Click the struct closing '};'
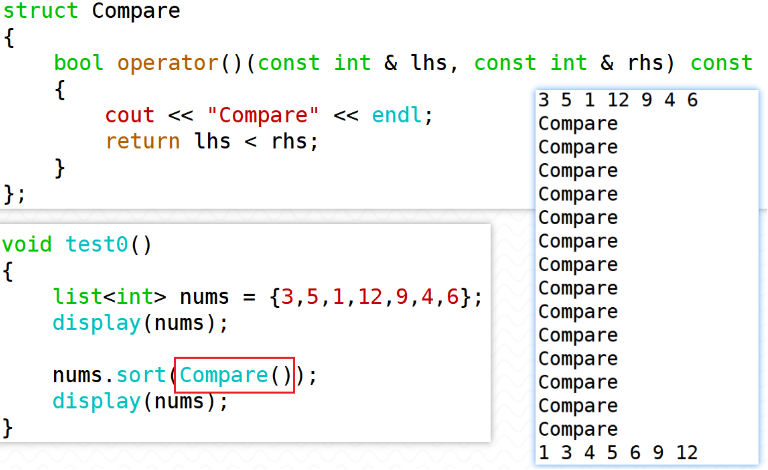Image resolution: width=768 pixels, height=470 pixels. coord(15,194)
